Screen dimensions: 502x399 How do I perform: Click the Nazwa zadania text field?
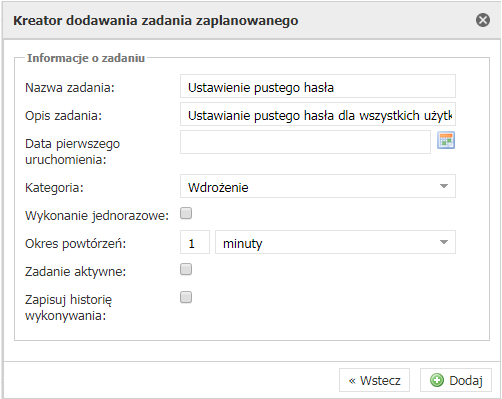click(318, 86)
